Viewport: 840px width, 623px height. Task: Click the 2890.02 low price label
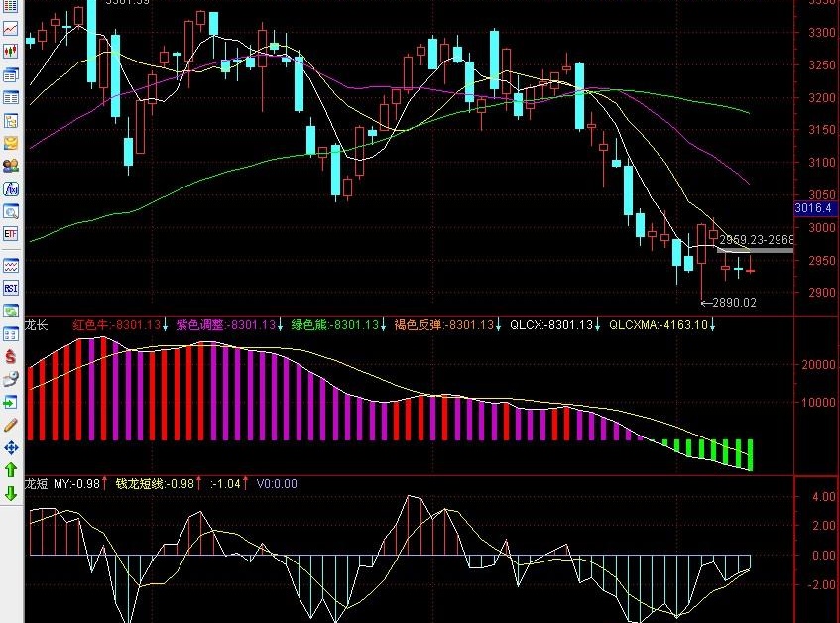735,303
